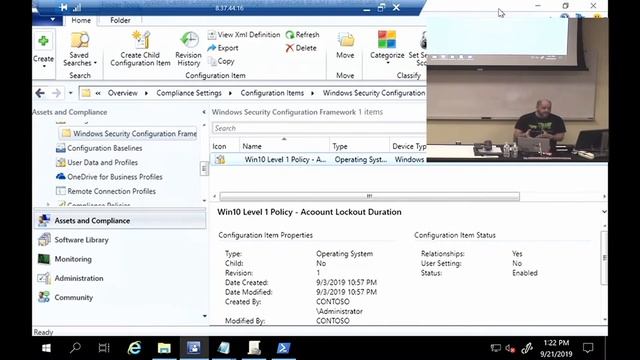Launch Internet Explorer from the taskbar

tap(134, 348)
